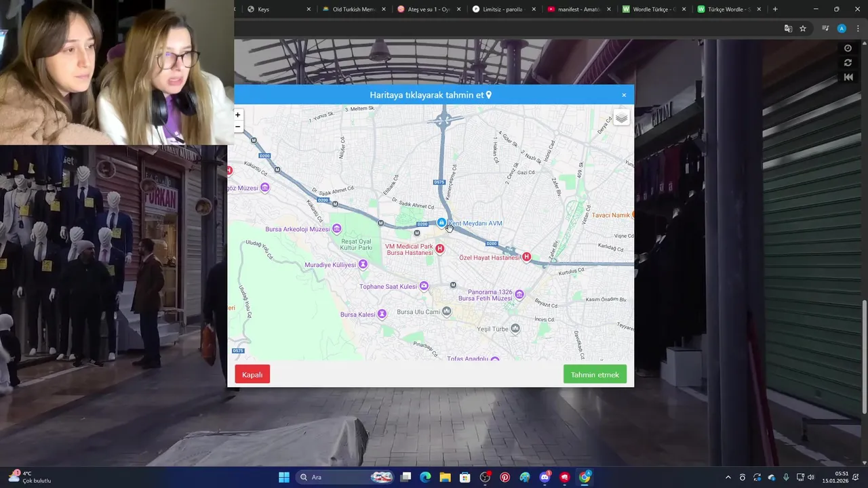The image size is (868, 488).
Task: Switch to Ateş ve su 1 tab
Action: coord(428,9)
